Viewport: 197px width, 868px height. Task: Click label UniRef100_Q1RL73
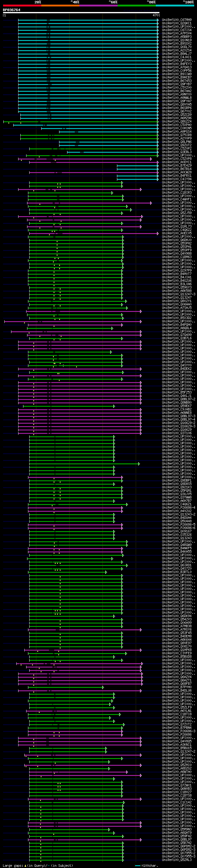point(177,226)
